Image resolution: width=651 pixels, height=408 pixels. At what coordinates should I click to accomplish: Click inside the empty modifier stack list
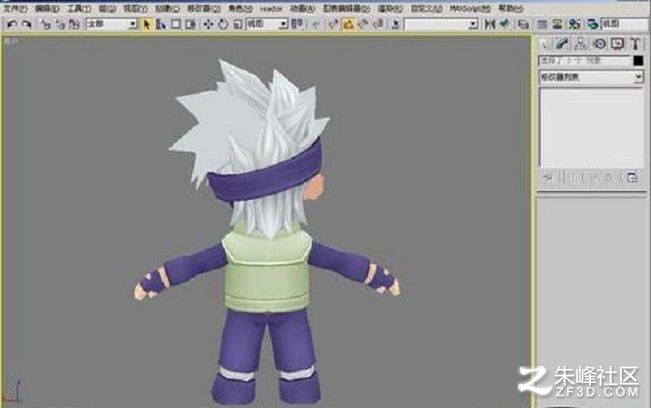(591, 127)
